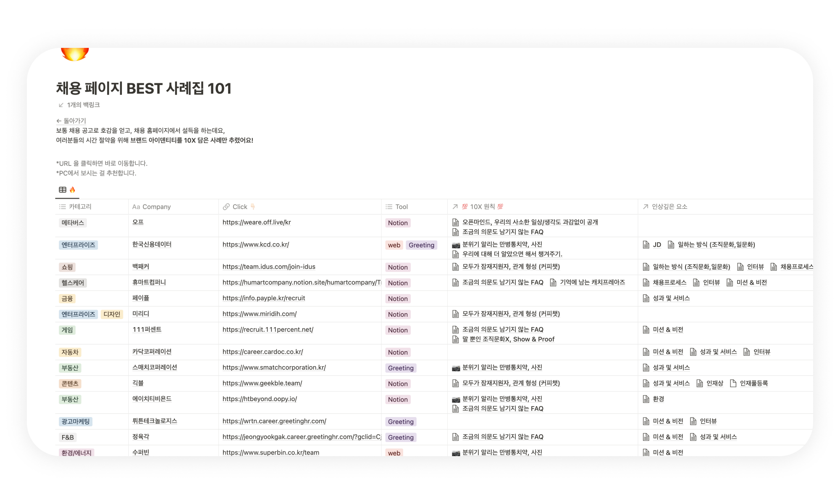Click the Click column link icon
This screenshot has height=504, width=840.
coord(226,207)
